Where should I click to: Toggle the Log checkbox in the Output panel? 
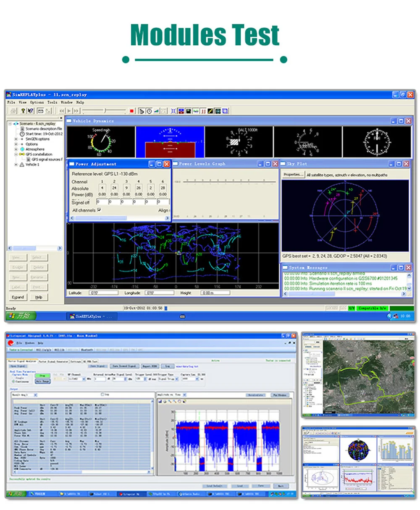pyautogui.click(x=102, y=395)
